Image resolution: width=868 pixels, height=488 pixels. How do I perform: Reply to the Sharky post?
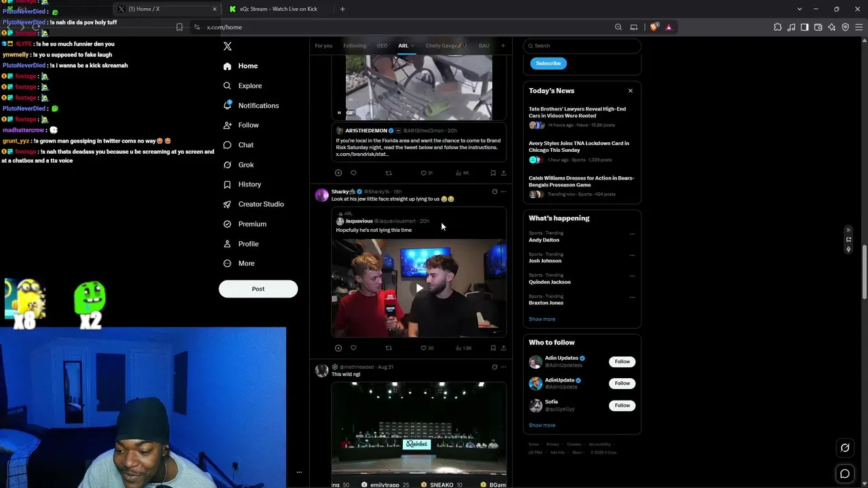(353, 348)
